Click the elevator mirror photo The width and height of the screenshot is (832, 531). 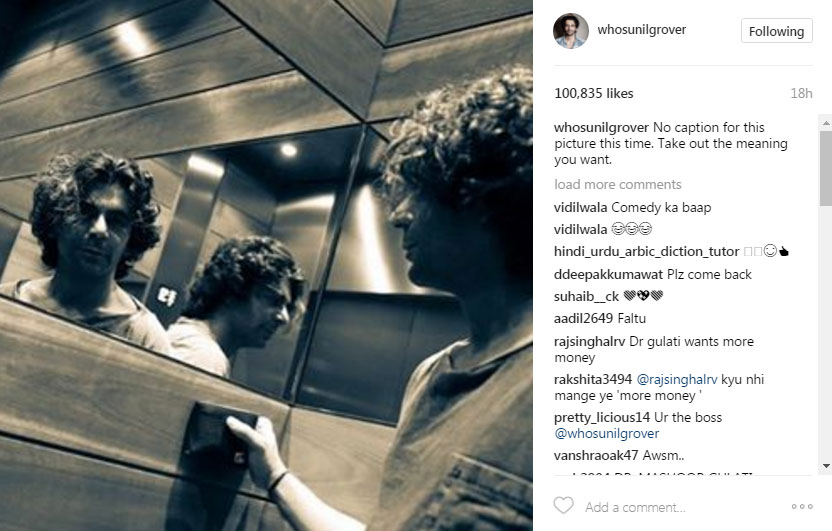click(x=266, y=265)
